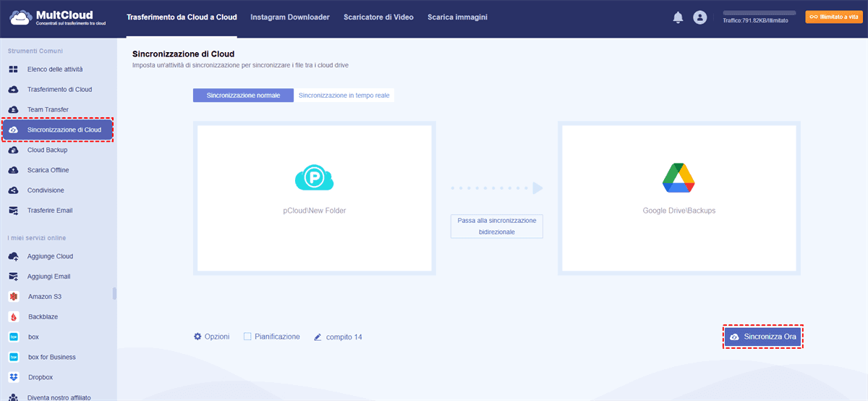868x401 pixels.
Task: Open Trasferimento da Cloud a Cloud tab
Action: pyautogui.click(x=182, y=17)
